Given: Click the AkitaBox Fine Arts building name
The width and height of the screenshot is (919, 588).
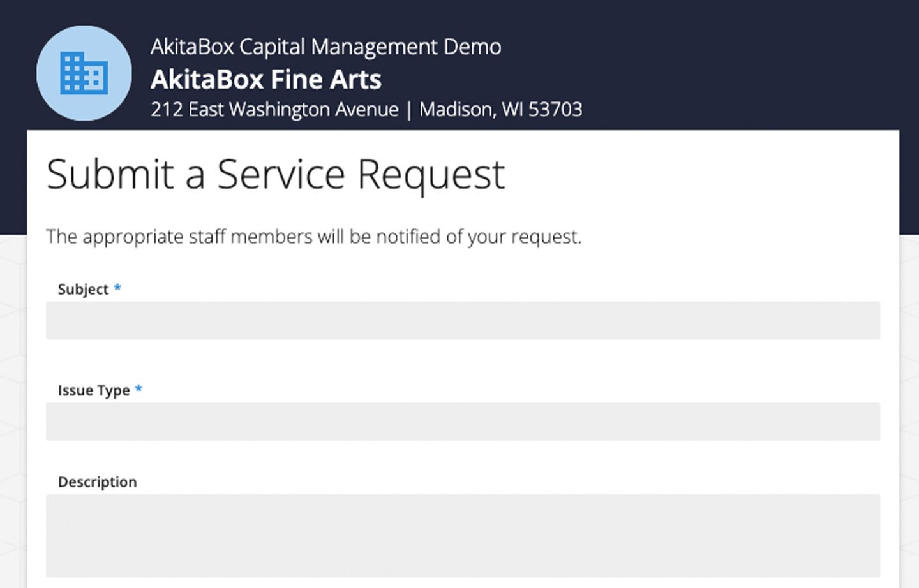Looking at the screenshot, I should pyautogui.click(x=265, y=80).
